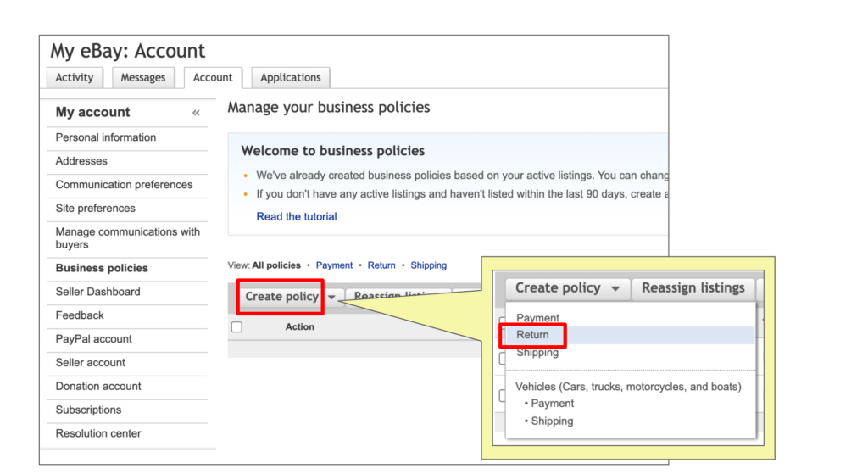The height and width of the screenshot is (474, 868).
Task: Click the My account sidebar heading
Action: (92, 113)
